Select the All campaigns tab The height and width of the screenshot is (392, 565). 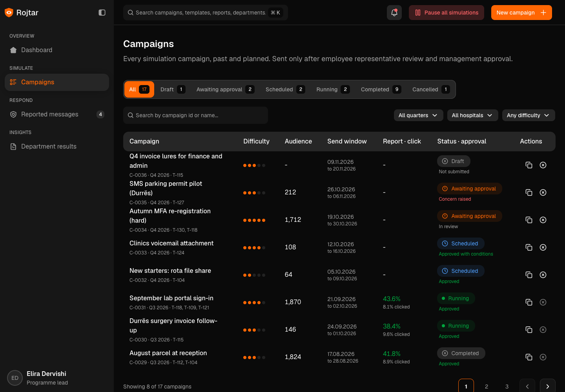pyautogui.click(x=139, y=89)
